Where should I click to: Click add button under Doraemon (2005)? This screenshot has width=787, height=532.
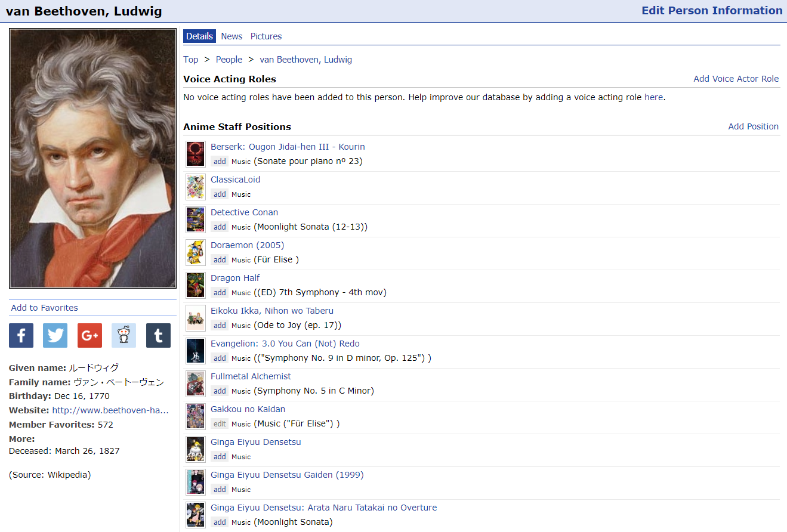[220, 260]
